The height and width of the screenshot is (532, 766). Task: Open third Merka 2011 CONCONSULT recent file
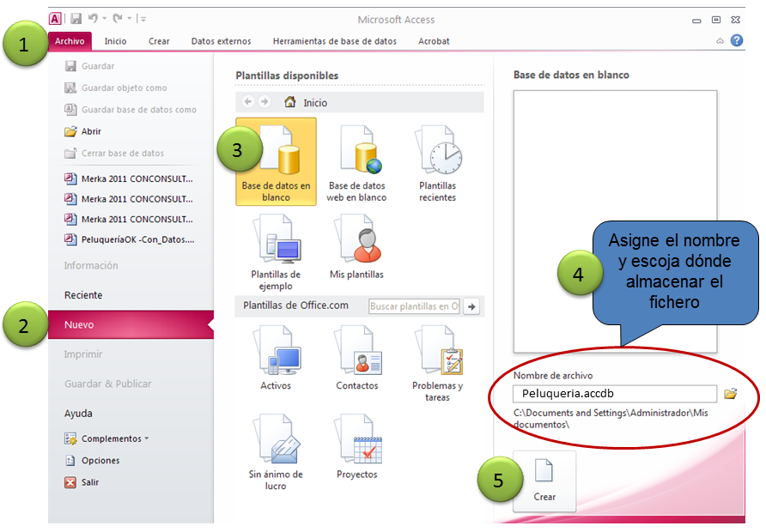point(129,219)
